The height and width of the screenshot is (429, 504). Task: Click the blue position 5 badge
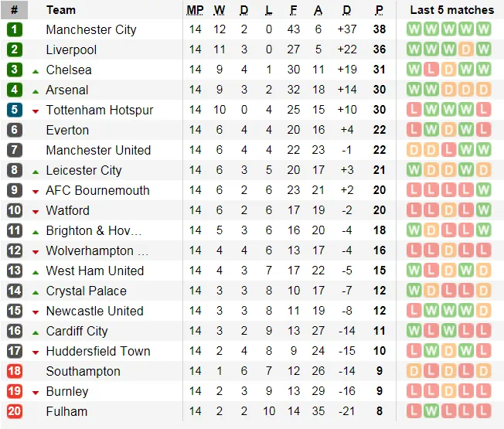pos(15,110)
